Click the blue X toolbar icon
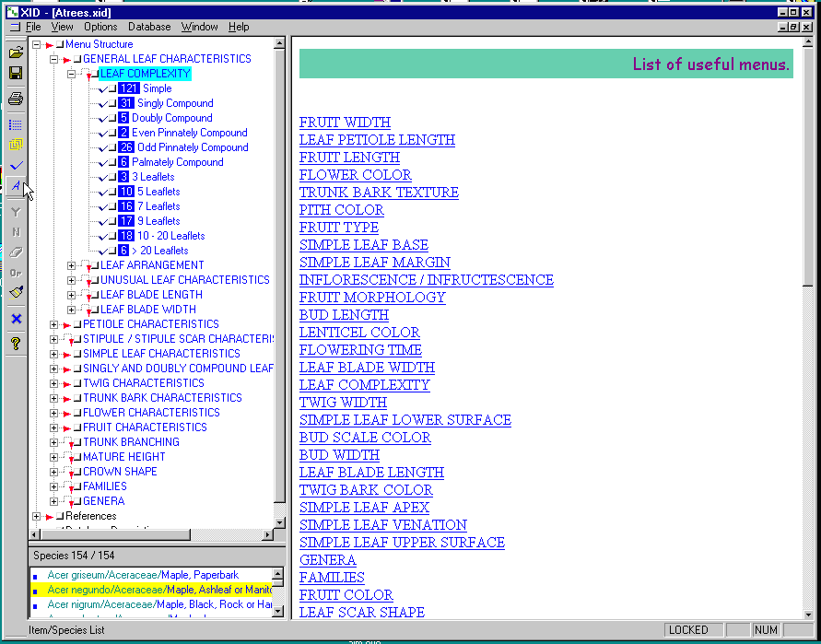The image size is (821, 644). (x=16, y=319)
